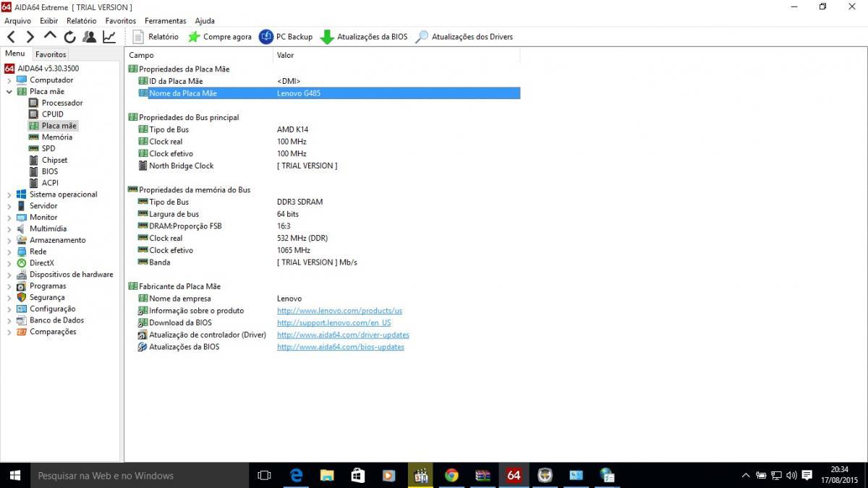The image size is (868, 488).
Task: Click the Comparações tree icon
Action: [x=22, y=332]
